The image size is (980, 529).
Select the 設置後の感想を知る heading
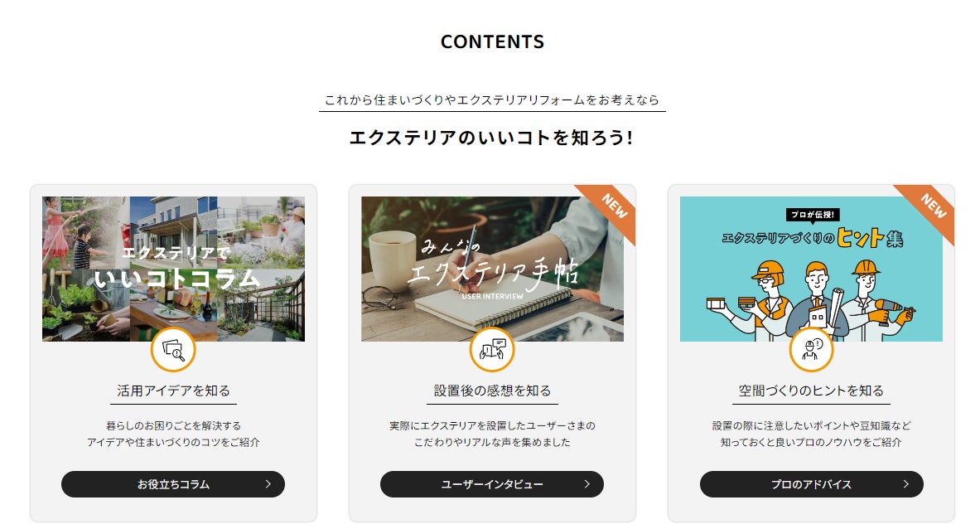(x=493, y=391)
